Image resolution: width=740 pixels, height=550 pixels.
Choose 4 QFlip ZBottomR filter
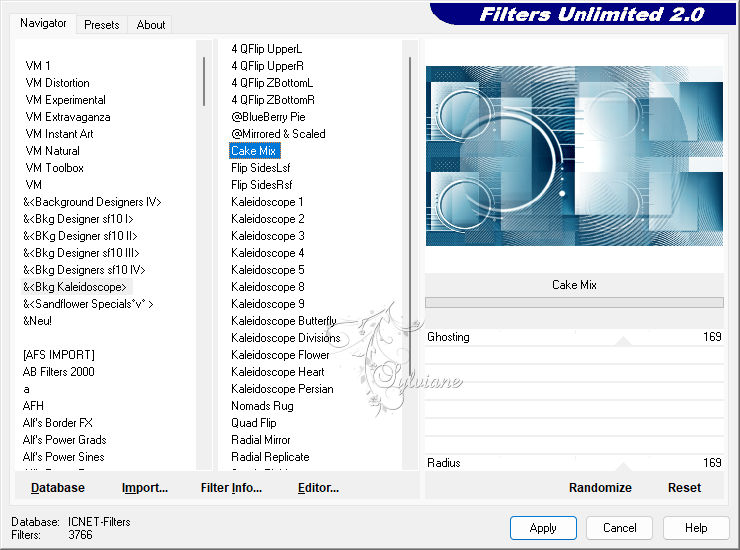point(273,100)
